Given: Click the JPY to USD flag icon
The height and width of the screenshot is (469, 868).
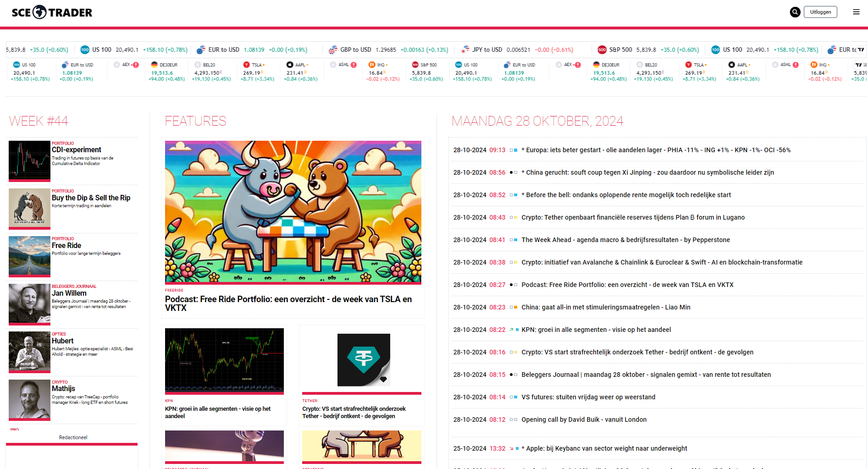Looking at the screenshot, I should (x=465, y=50).
